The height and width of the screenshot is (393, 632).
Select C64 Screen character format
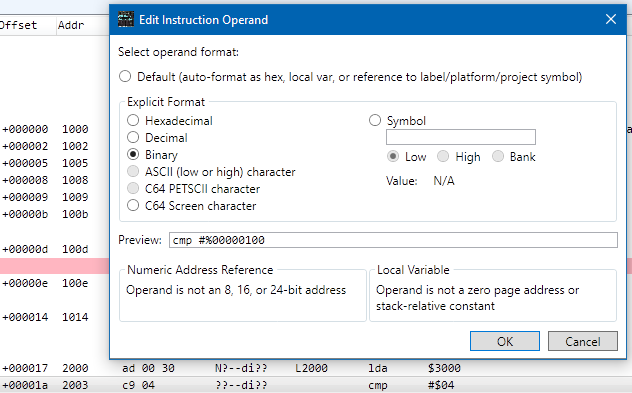133,206
